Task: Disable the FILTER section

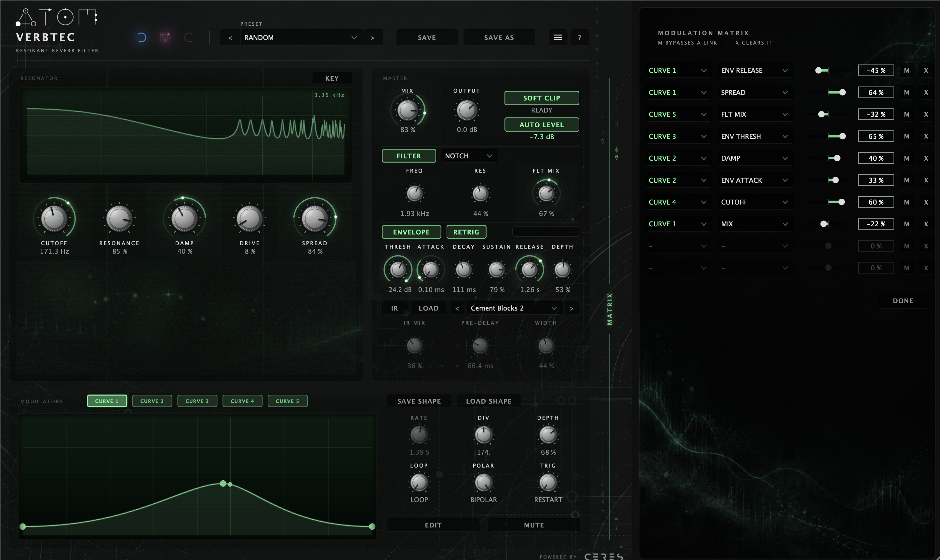Action: (409, 156)
